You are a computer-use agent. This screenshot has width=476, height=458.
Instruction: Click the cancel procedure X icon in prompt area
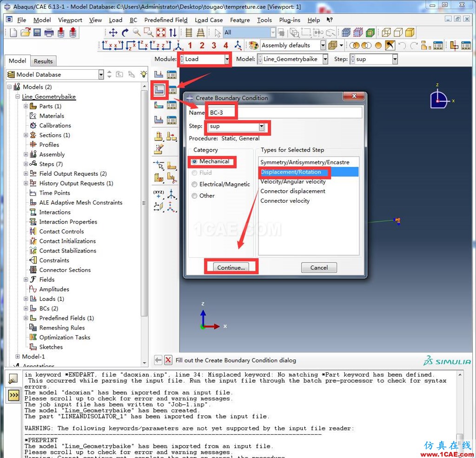(168, 360)
